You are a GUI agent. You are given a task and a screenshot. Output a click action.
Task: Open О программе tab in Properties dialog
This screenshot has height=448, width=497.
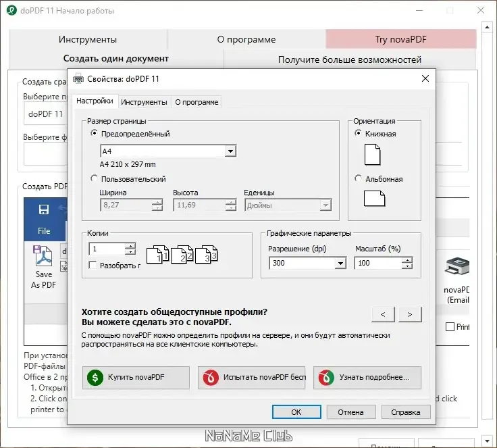pyautogui.click(x=197, y=102)
